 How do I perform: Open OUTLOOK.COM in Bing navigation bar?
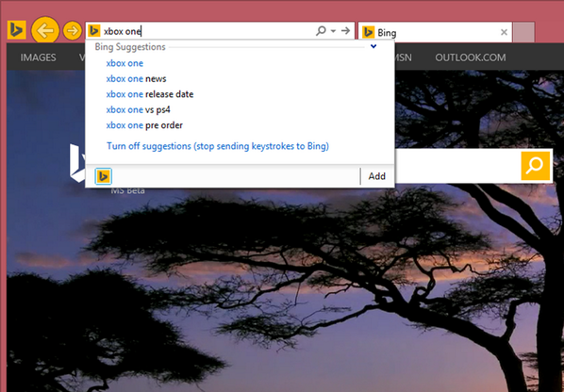pyautogui.click(x=470, y=57)
